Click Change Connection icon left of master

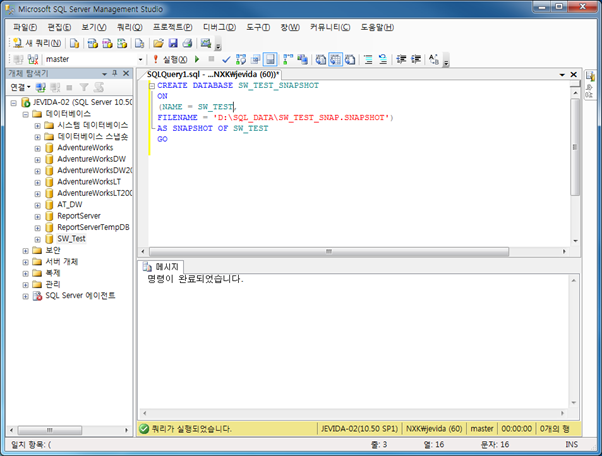[x=33, y=59]
